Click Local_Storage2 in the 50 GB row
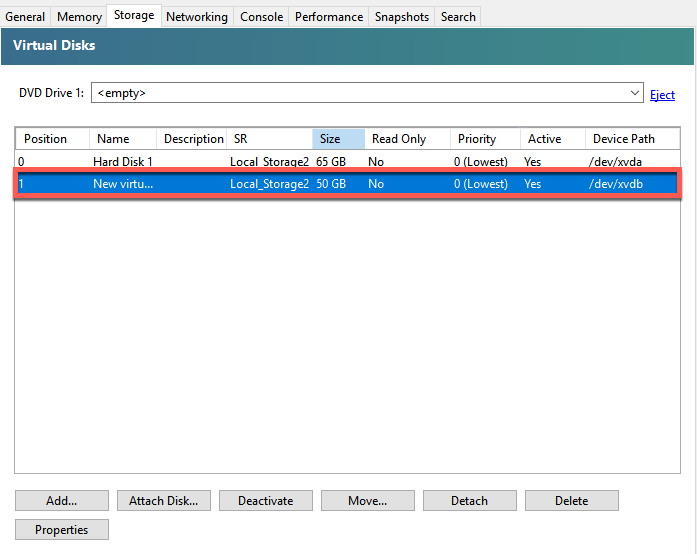This screenshot has width=697, height=554. (x=269, y=184)
